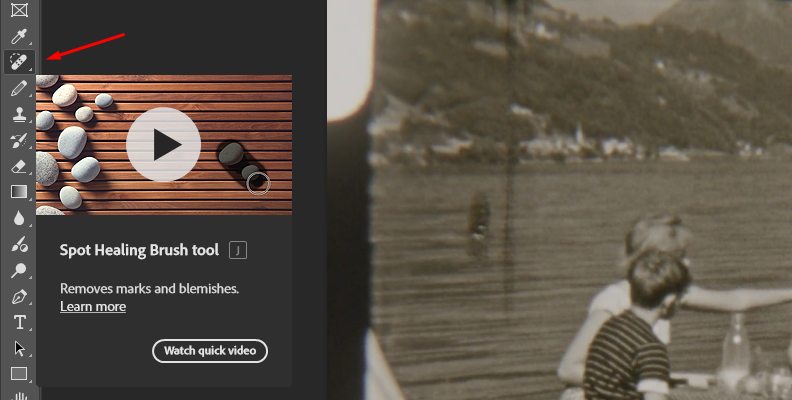Viewport: 792px width, 400px height.
Task: Select the Spot Healing Brush tool
Action: (x=19, y=62)
